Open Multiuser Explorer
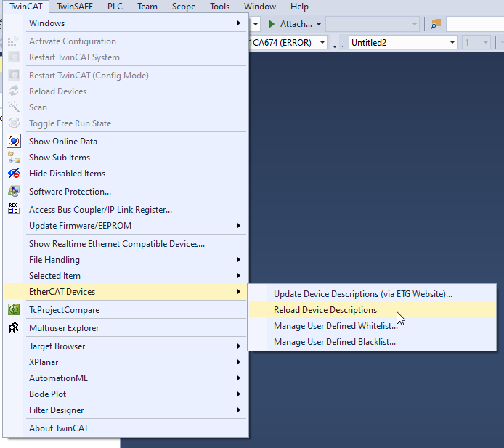504x448 pixels. (126, 327)
